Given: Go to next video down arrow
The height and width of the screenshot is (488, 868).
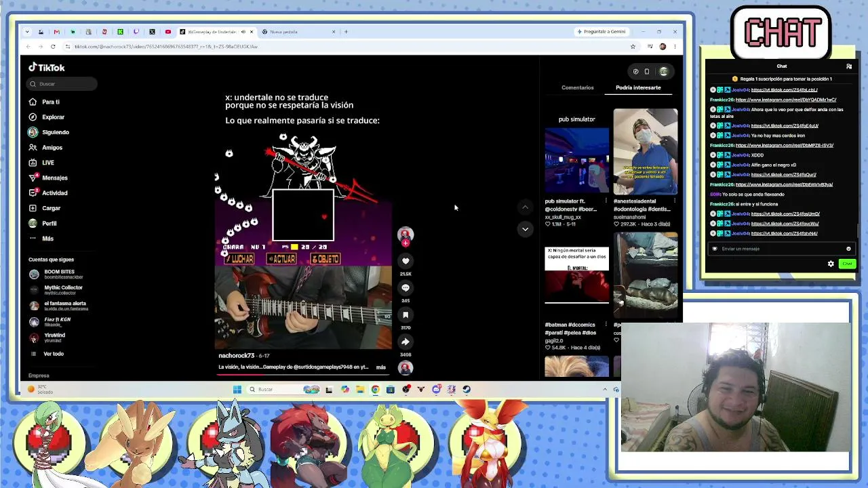Looking at the screenshot, I should coord(525,229).
